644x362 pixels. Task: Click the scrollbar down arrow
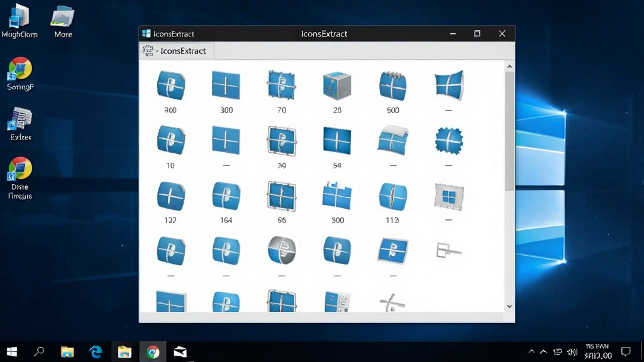[509, 306]
